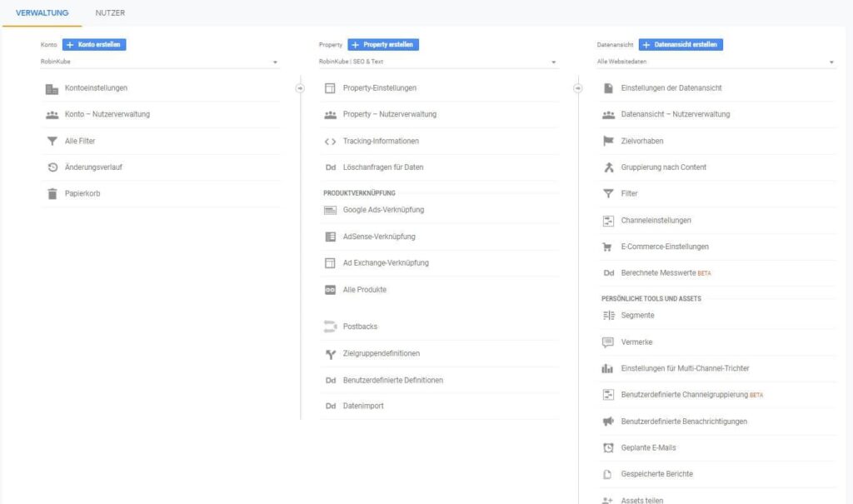Click the Zielvorhaben flag icon
The height and width of the screenshot is (504, 853).
pos(608,142)
